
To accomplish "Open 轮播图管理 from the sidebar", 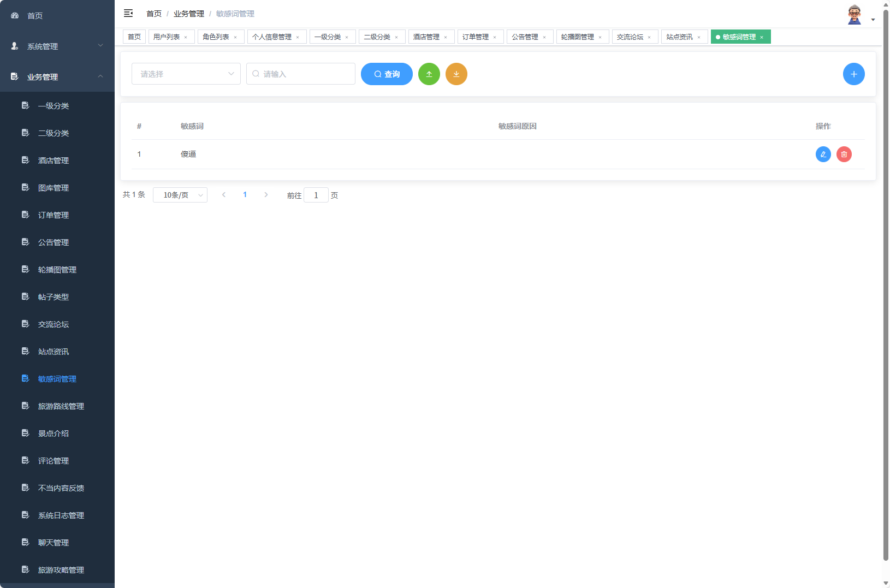I will pos(57,269).
